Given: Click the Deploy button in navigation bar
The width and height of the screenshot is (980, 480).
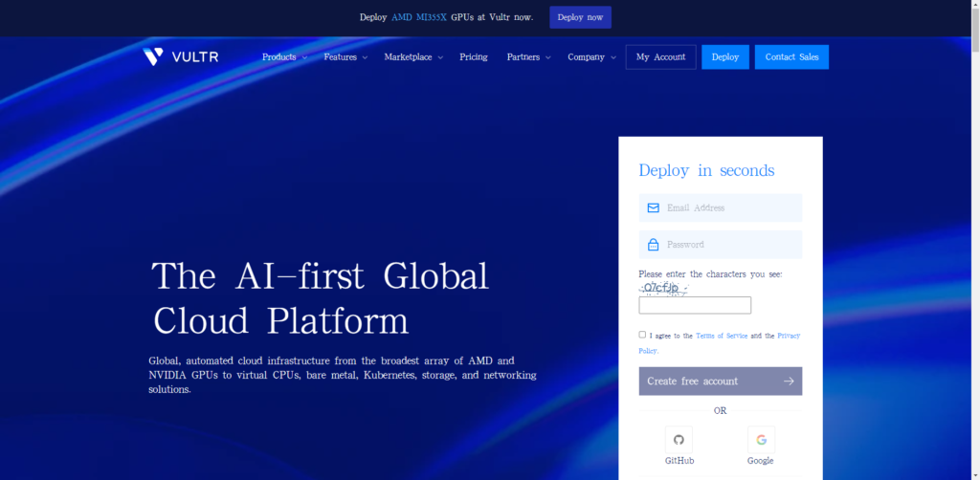Looking at the screenshot, I should pos(724,57).
